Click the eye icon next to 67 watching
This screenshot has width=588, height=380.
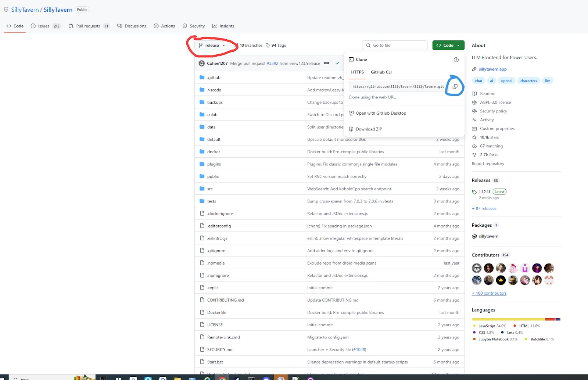click(x=474, y=146)
